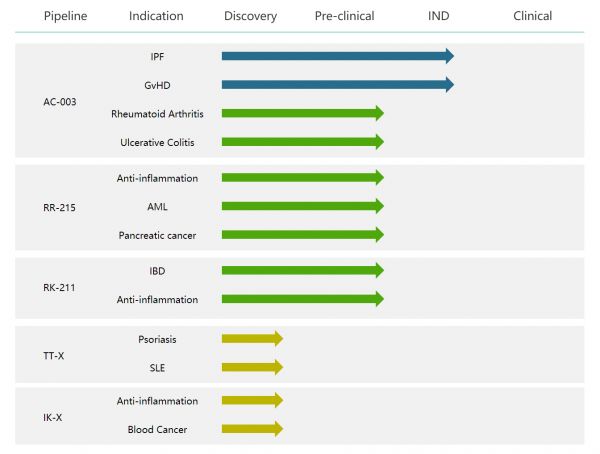Select the Indication column header
This screenshot has width=600, height=454.
(156, 16)
